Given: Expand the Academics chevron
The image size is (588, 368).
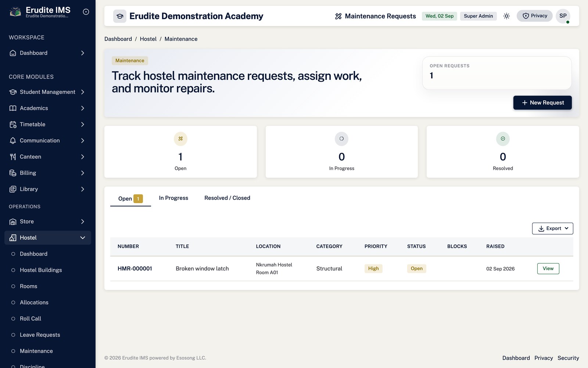Looking at the screenshot, I should (83, 108).
